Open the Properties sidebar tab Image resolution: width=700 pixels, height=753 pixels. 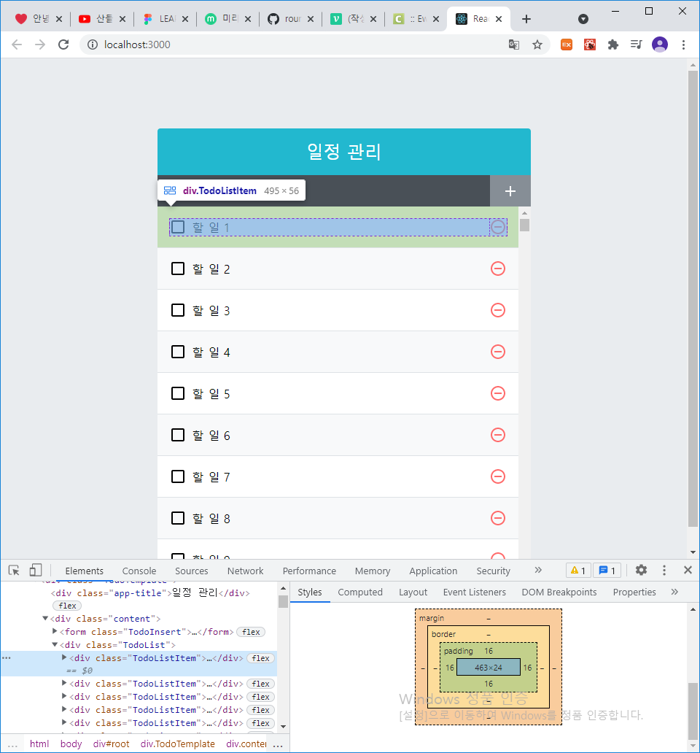(634, 592)
